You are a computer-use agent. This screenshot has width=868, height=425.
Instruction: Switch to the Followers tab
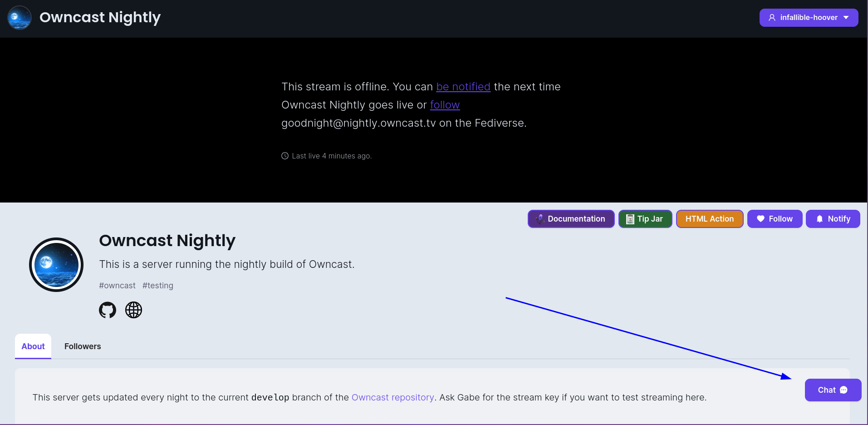[82, 346]
